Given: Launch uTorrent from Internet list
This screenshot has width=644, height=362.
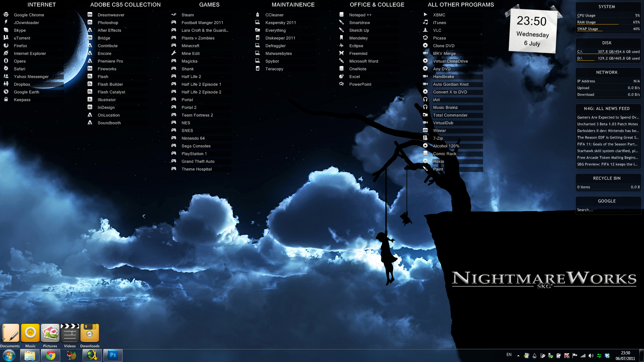Looking at the screenshot, I should pos(22,38).
